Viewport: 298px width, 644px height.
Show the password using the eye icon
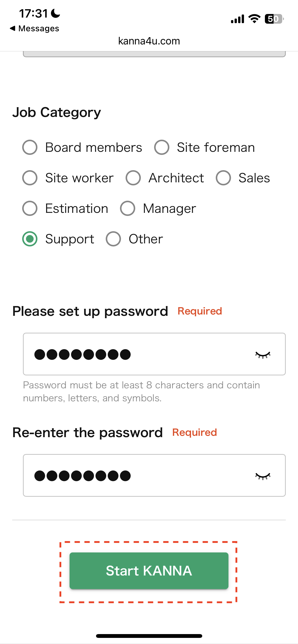click(263, 354)
